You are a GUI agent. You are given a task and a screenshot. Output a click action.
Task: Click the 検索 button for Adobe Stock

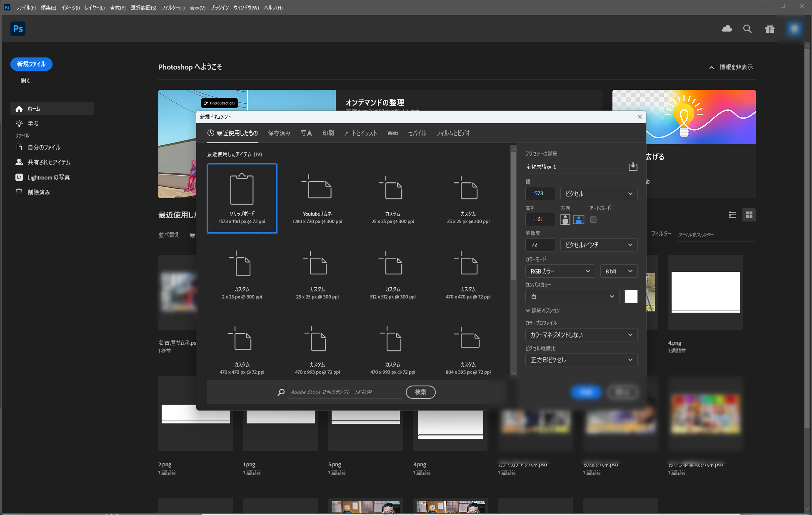tap(421, 392)
